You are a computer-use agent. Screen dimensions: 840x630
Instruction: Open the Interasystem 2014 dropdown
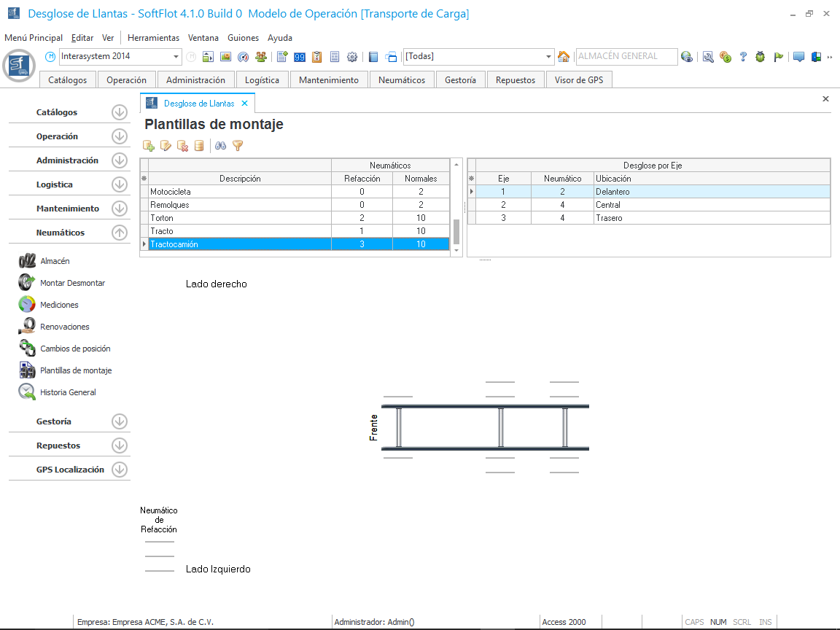[x=176, y=57]
